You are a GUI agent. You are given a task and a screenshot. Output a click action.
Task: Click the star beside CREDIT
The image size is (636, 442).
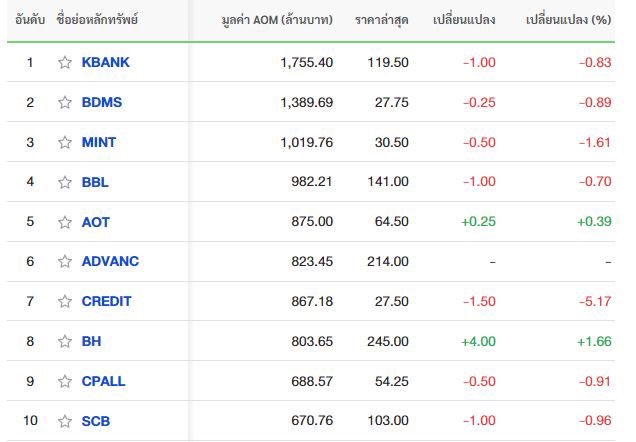[x=65, y=301]
